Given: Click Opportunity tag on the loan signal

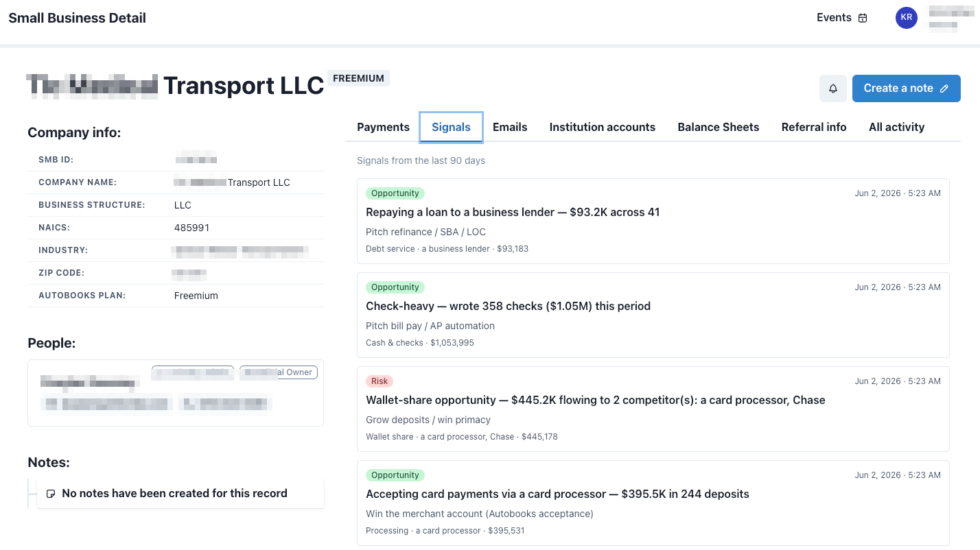Looking at the screenshot, I should tap(395, 193).
